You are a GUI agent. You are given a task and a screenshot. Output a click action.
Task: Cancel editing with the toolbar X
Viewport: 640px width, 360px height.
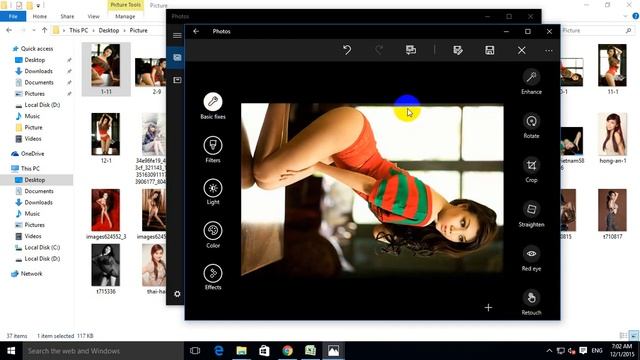522,50
